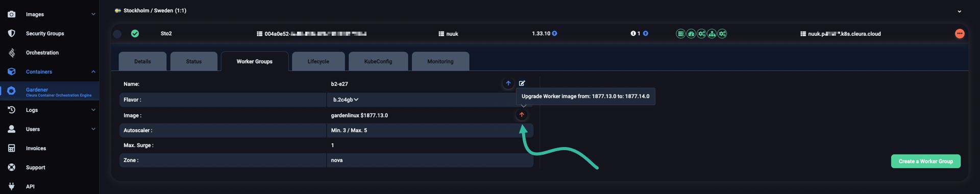Click the nuuk k8s.cleura.cloud domain text
980x194 pixels.
844,34
